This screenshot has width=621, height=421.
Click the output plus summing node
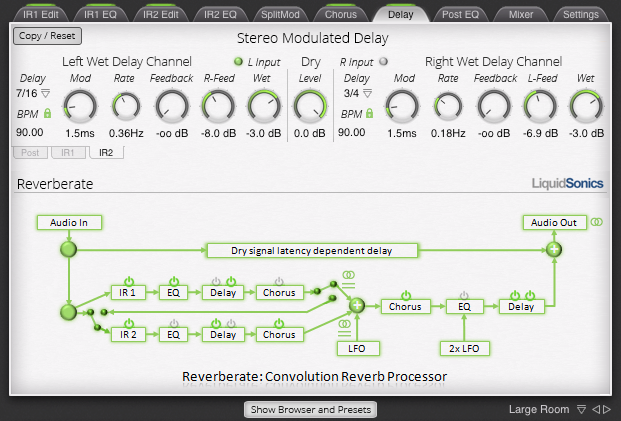tap(554, 250)
